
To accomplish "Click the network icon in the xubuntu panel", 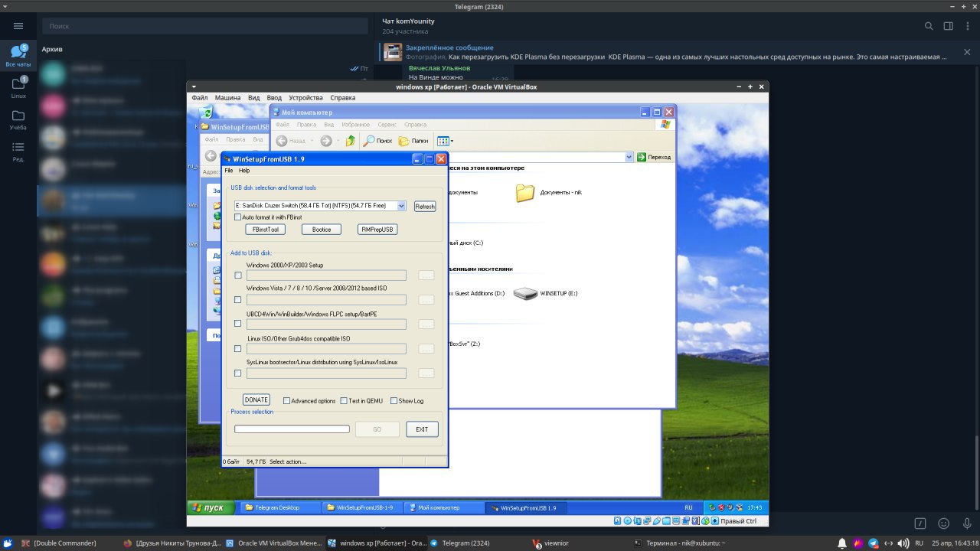I will pos(889,543).
